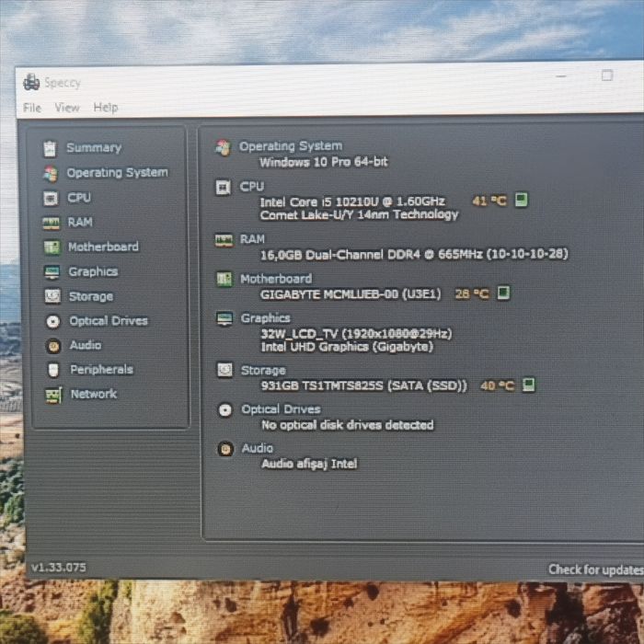644x644 pixels.
Task: Click disc icon beside Optical Drives heading in summary
Action: 225,410
